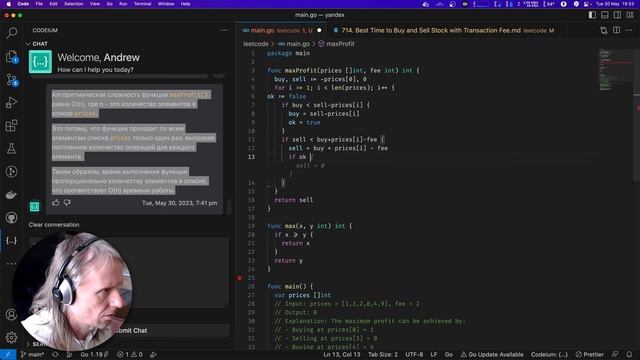
Task: Click Tab Size: 2 in status bar
Action: click(x=383, y=355)
